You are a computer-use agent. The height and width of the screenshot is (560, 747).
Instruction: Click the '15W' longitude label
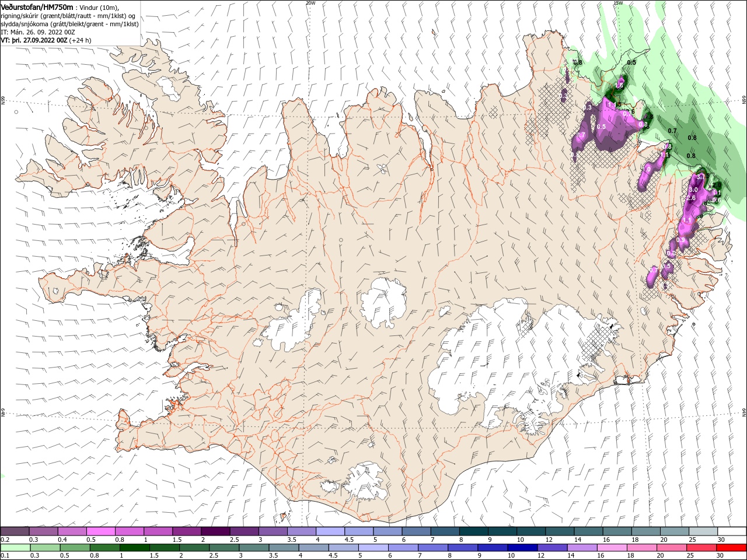(x=618, y=3)
